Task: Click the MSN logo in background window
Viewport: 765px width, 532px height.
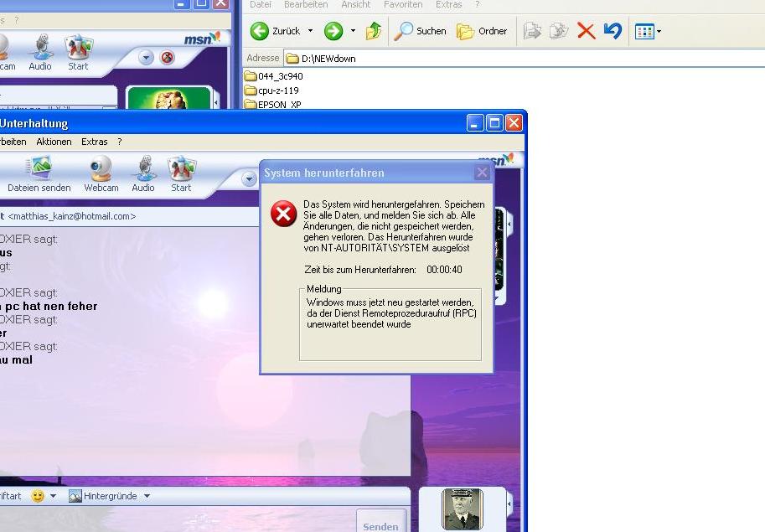Action: pos(203,39)
